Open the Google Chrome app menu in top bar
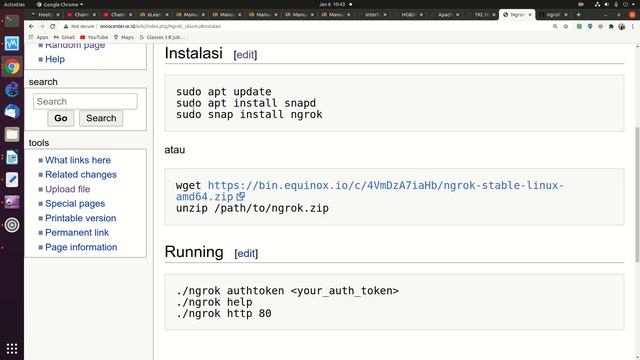 (60, 4)
